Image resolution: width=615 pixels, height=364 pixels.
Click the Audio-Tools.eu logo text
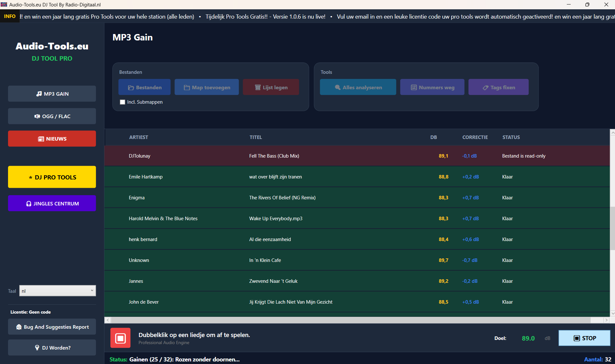pyautogui.click(x=52, y=46)
